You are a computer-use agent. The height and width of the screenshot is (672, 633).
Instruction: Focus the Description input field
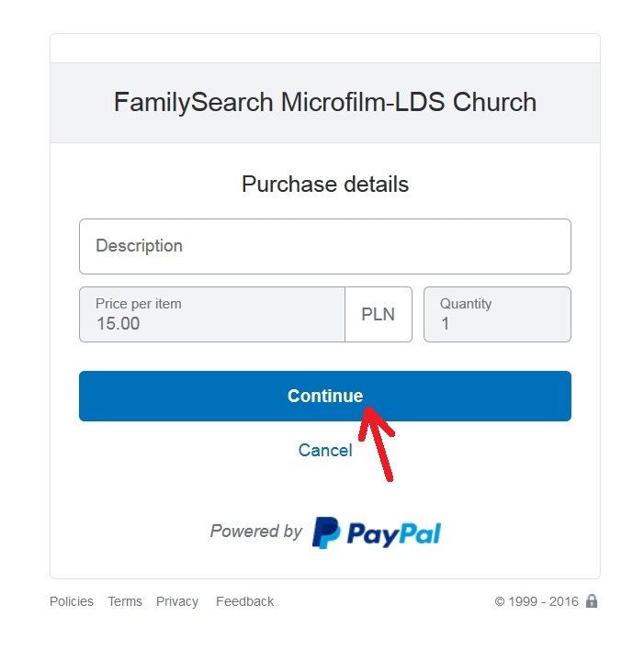point(325,246)
